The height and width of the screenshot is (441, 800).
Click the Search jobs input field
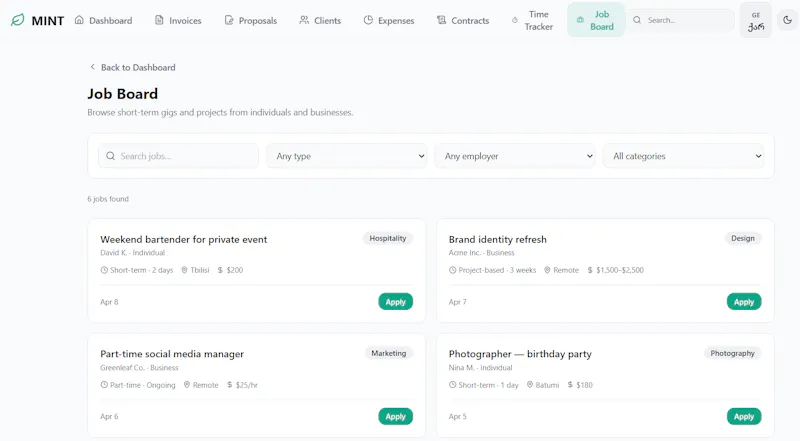pyautogui.click(x=178, y=156)
